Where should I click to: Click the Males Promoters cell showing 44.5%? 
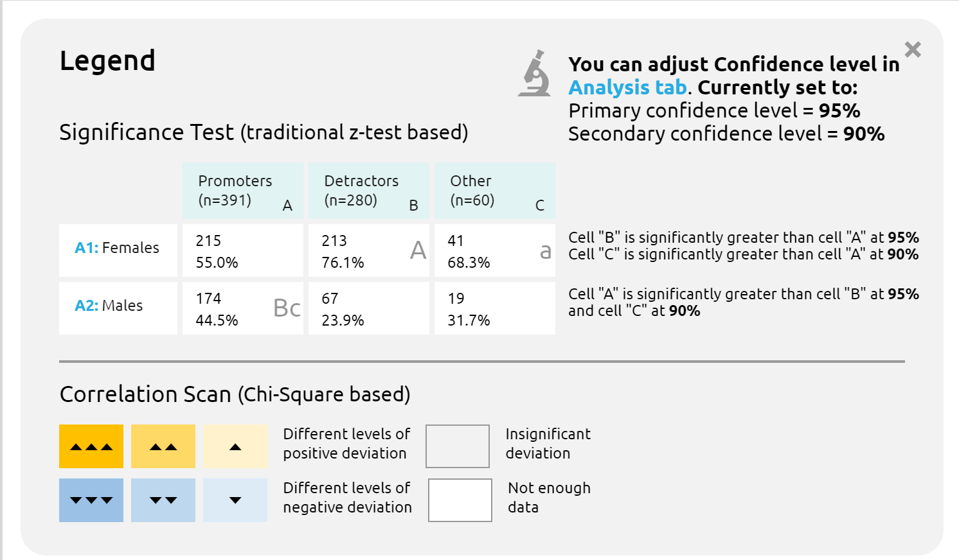[243, 309]
